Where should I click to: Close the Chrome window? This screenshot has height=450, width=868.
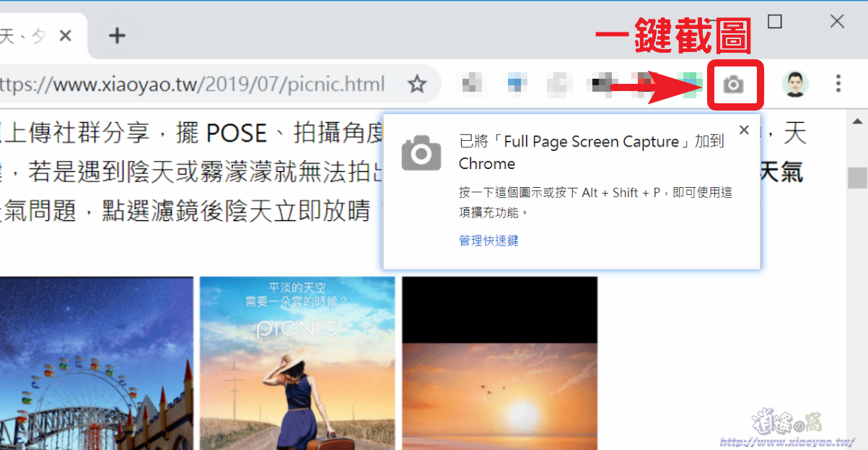tap(837, 22)
